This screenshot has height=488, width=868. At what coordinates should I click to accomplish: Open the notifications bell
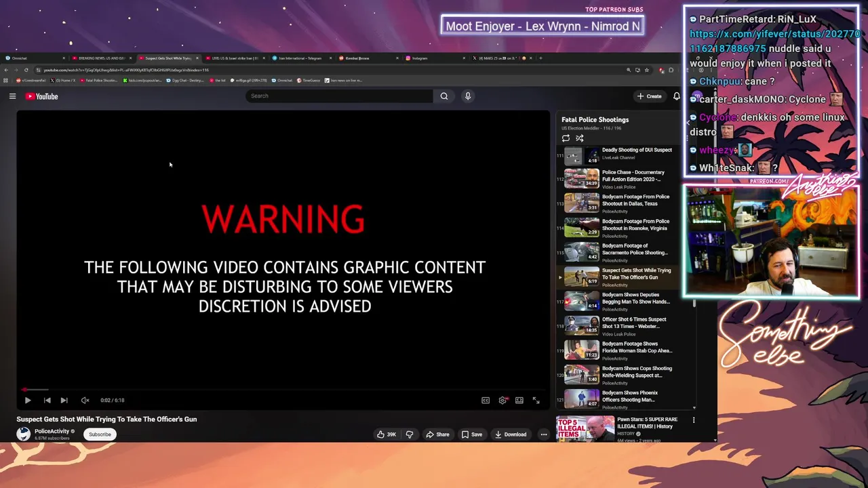click(676, 96)
